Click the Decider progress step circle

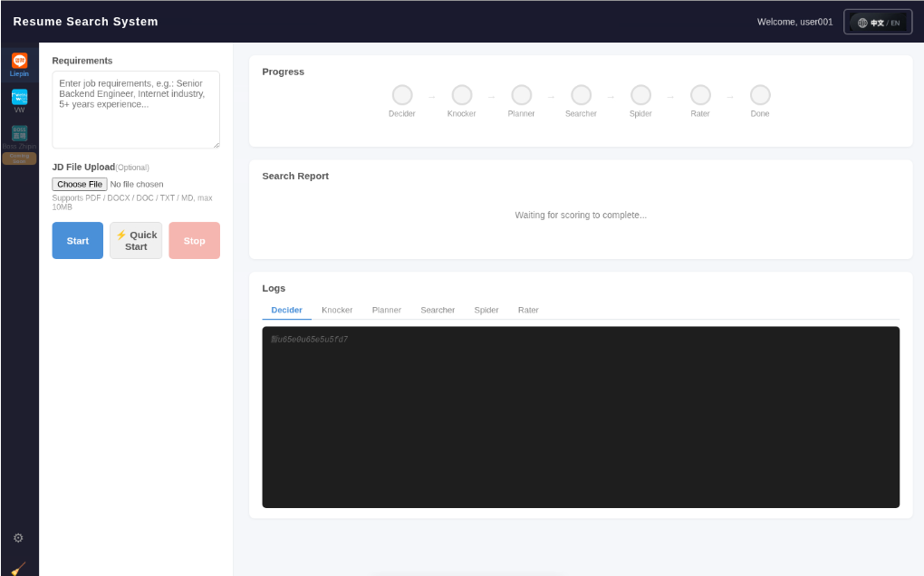402,95
